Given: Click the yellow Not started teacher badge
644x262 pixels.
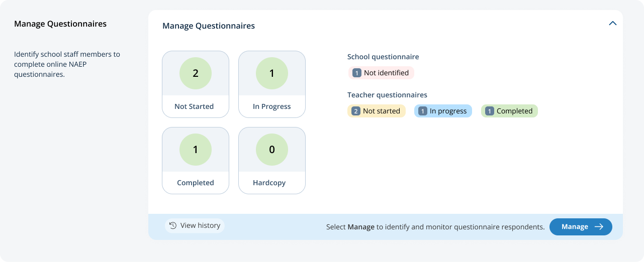Looking at the screenshot, I should point(377,111).
